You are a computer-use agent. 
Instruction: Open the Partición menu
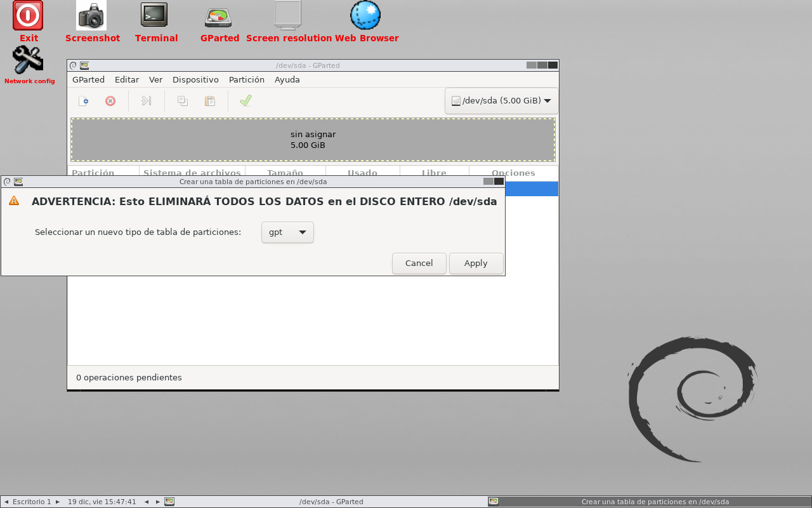click(246, 80)
